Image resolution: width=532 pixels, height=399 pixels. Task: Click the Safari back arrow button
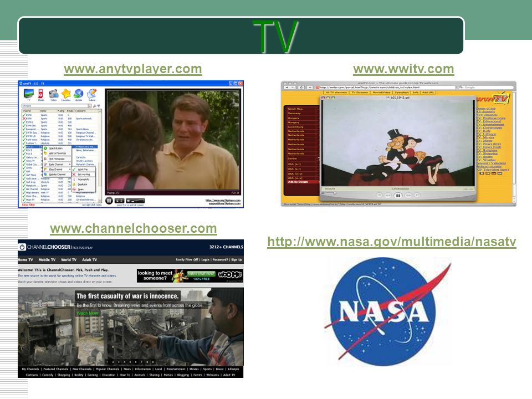pyautogui.click(x=287, y=88)
